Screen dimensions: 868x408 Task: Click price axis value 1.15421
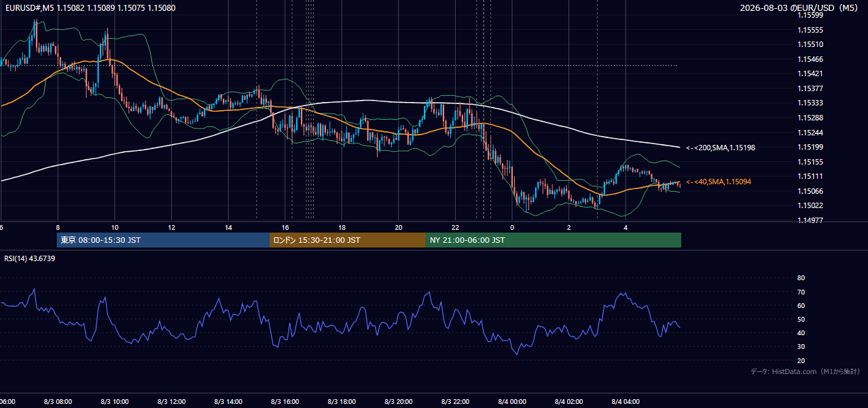[810, 73]
